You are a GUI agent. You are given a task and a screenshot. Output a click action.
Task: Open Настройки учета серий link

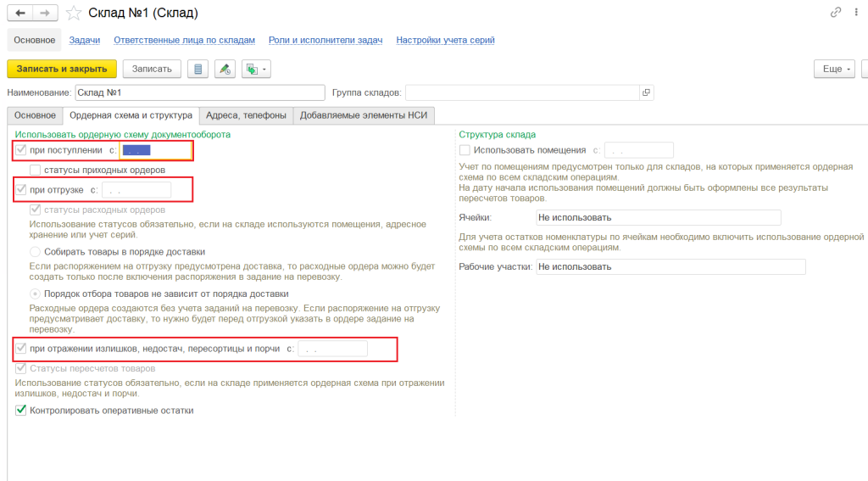[446, 40]
